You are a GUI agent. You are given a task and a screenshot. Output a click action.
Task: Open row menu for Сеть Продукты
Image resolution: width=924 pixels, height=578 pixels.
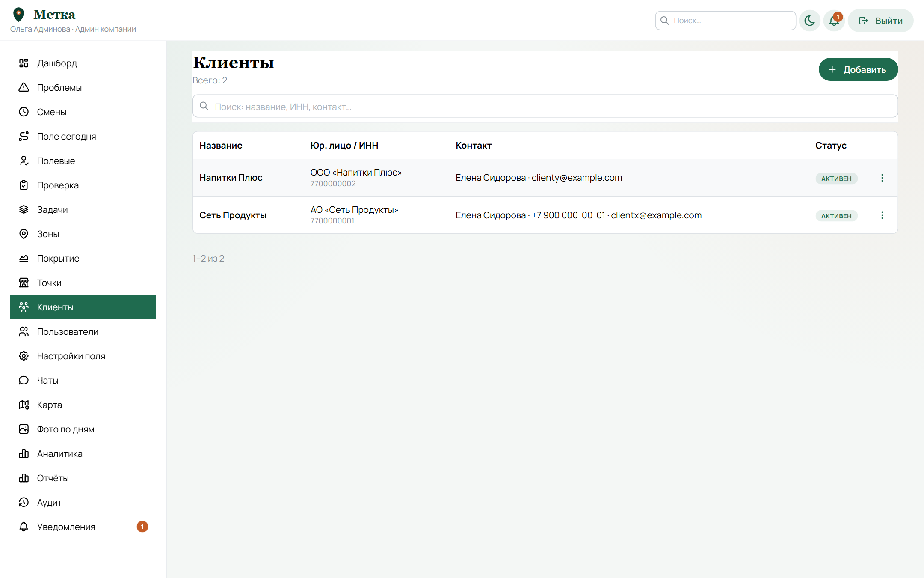(x=882, y=215)
